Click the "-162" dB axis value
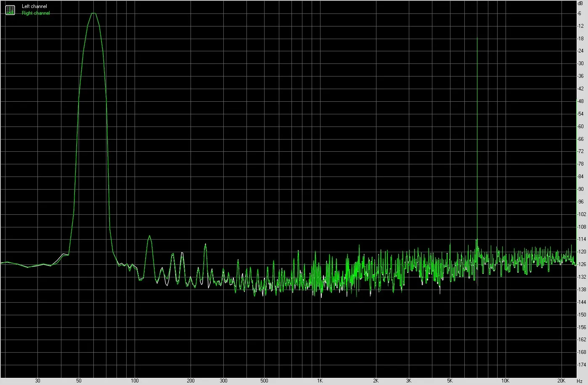This screenshot has width=588, height=385. coord(582,340)
